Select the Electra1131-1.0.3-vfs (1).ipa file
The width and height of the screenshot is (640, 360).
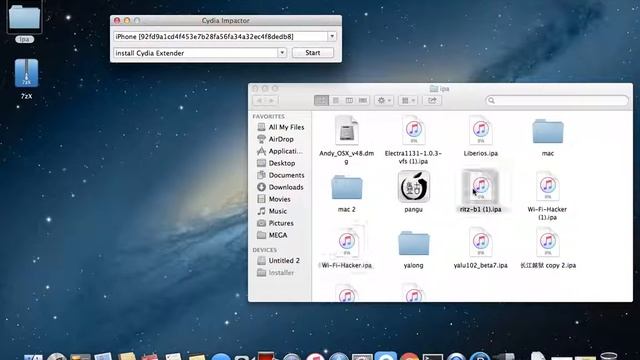[413, 131]
